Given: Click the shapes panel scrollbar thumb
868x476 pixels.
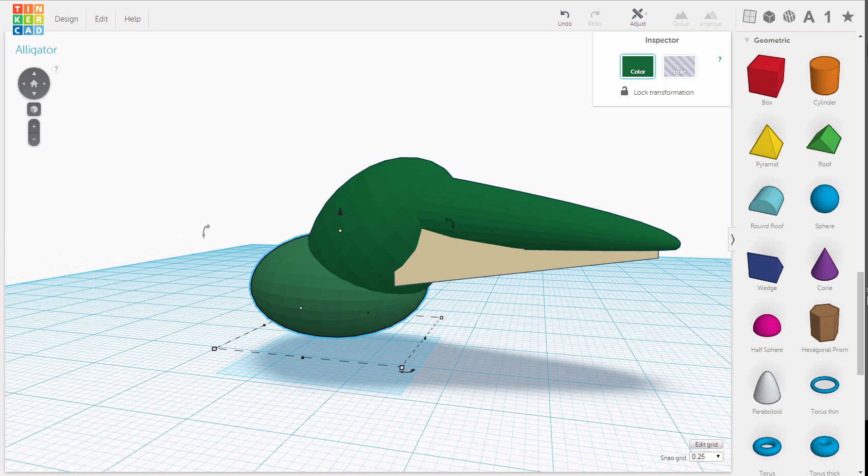Looking at the screenshot, I should pyautogui.click(x=860, y=324).
